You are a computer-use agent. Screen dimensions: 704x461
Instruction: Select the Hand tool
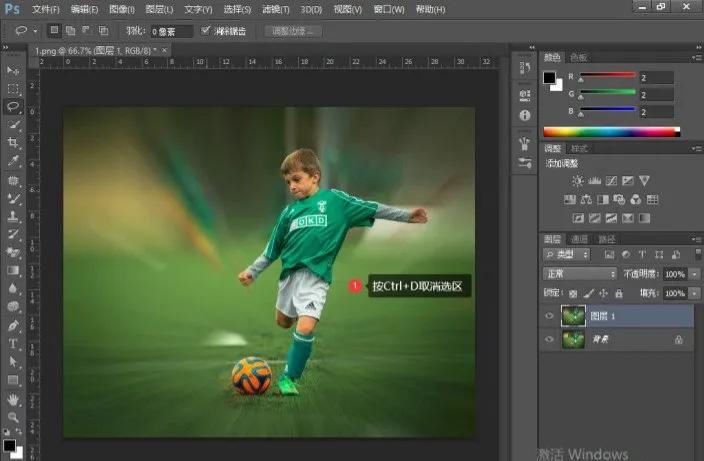pos(13,398)
